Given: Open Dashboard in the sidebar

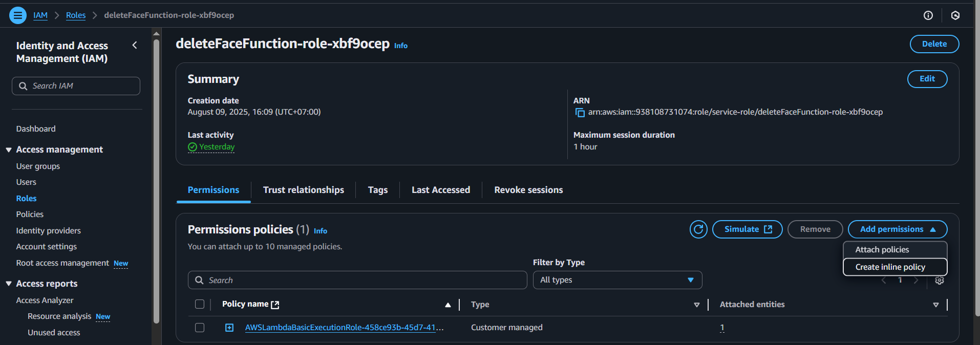Looking at the screenshot, I should click(36, 129).
